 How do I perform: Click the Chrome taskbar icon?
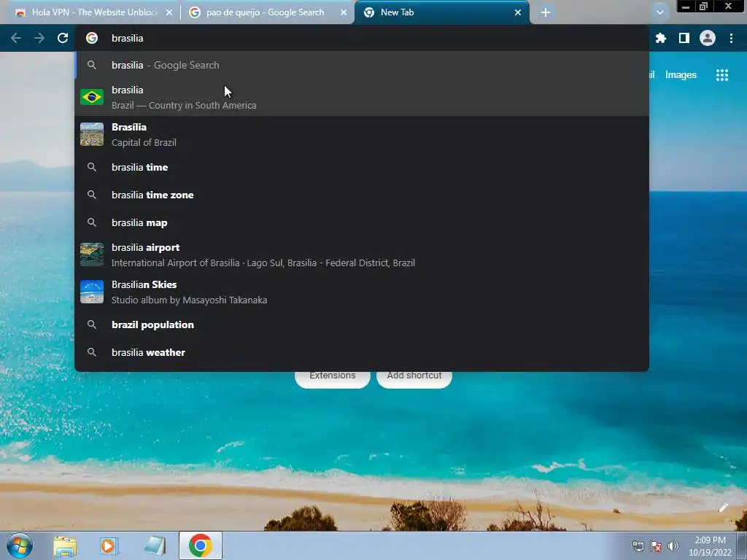pyautogui.click(x=200, y=545)
